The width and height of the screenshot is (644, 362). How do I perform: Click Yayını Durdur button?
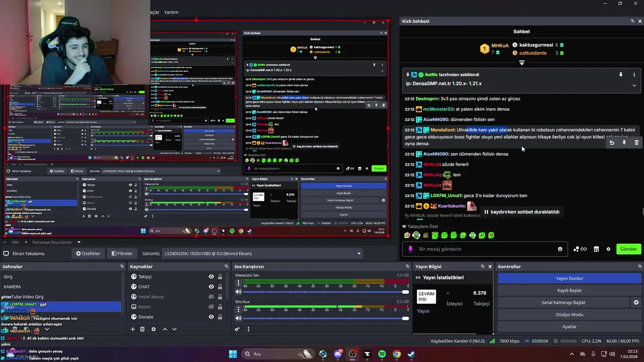[570, 279]
